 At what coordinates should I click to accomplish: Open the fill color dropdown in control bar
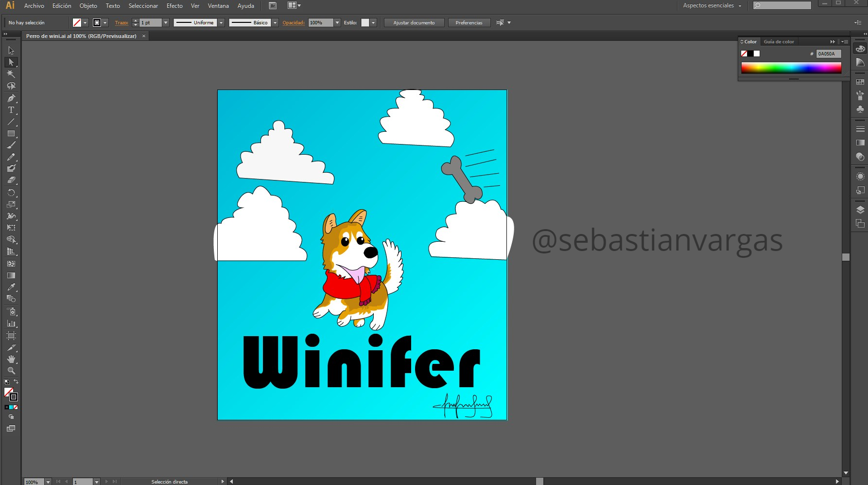click(x=85, y=23)
